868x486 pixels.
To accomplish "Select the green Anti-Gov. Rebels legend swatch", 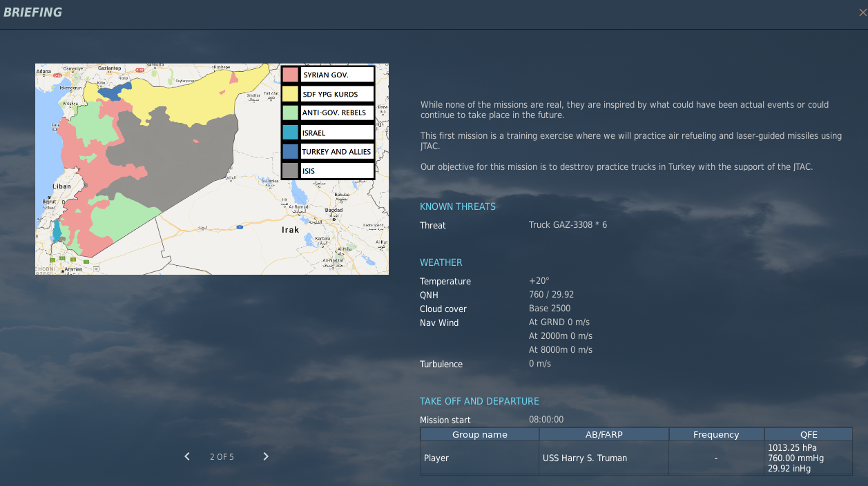I will coord(291,113).
